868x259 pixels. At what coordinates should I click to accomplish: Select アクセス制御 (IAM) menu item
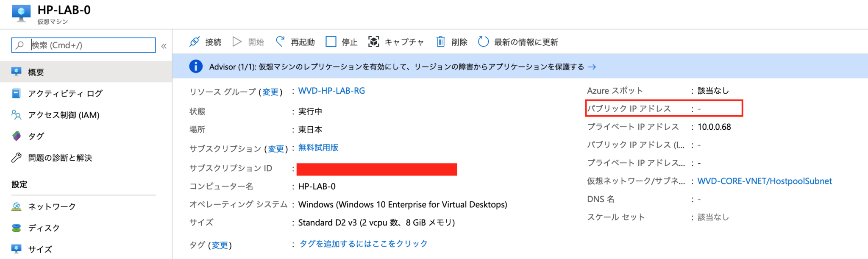[x=64, y=115]
